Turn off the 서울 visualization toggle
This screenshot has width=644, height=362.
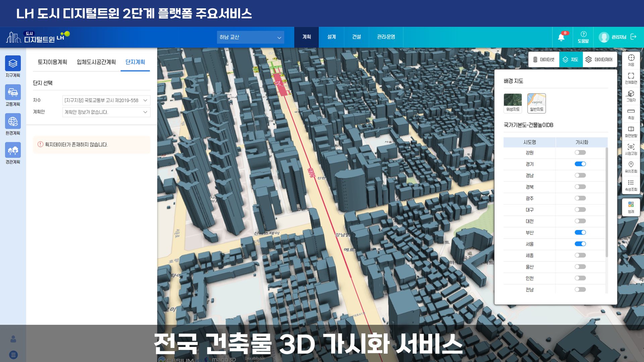(x=580, y=244)
